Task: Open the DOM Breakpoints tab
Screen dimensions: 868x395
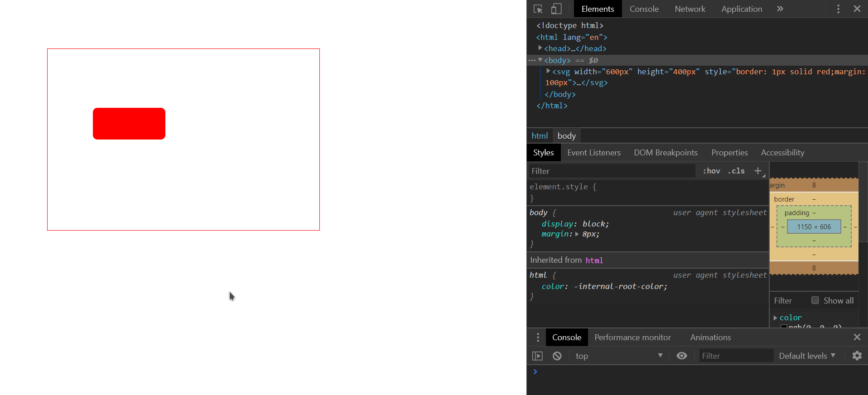Action: tap(665, 153)
